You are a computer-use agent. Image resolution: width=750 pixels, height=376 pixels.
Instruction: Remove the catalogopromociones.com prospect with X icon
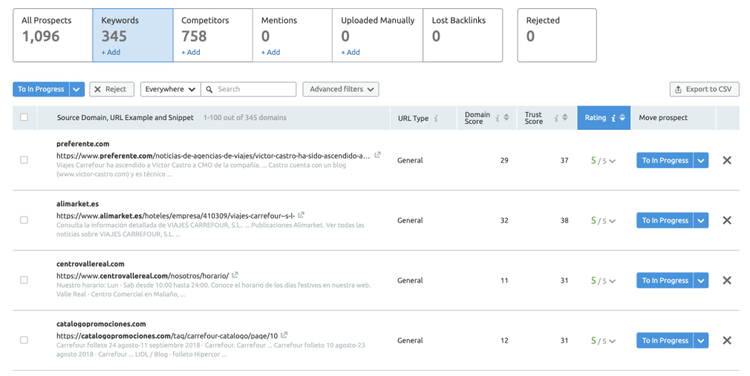click(727, 340)
